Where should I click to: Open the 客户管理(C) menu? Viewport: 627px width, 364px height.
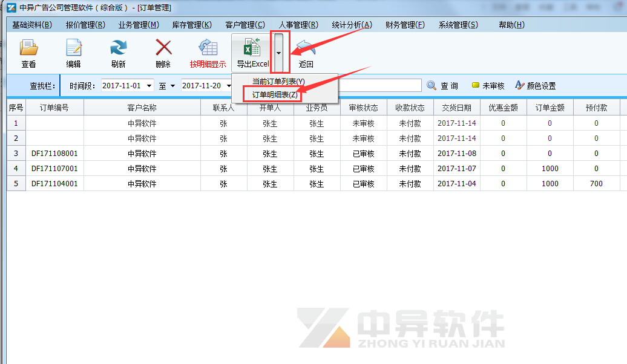coord(245,25)
